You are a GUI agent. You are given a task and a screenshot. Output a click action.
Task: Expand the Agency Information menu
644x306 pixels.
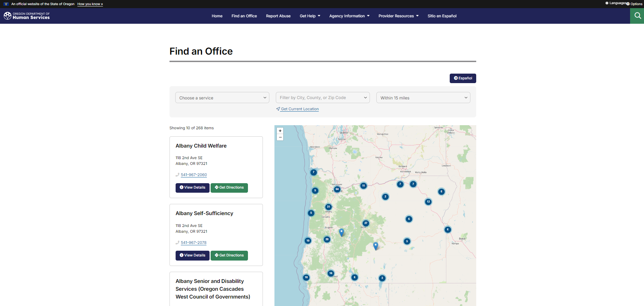(349, 16)
